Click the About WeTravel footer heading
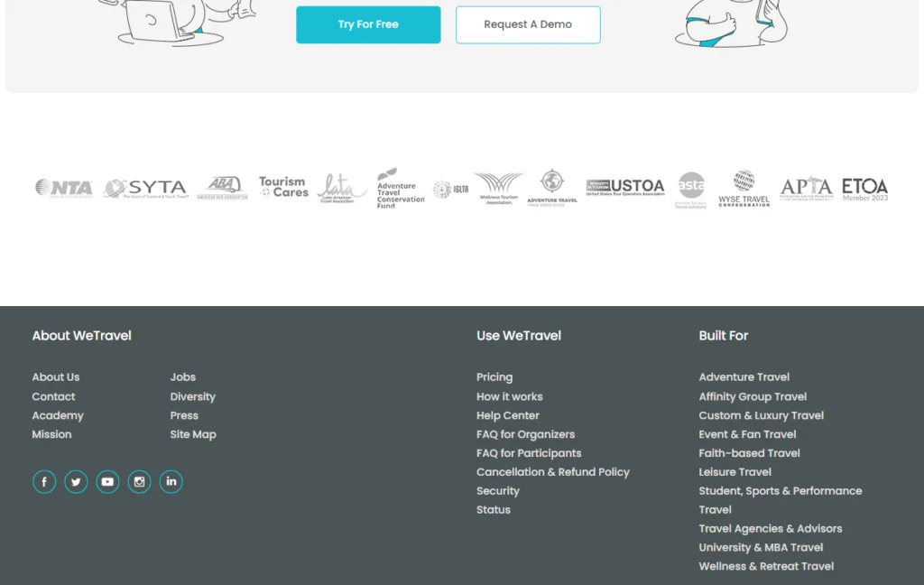 [x=82, y=336]
